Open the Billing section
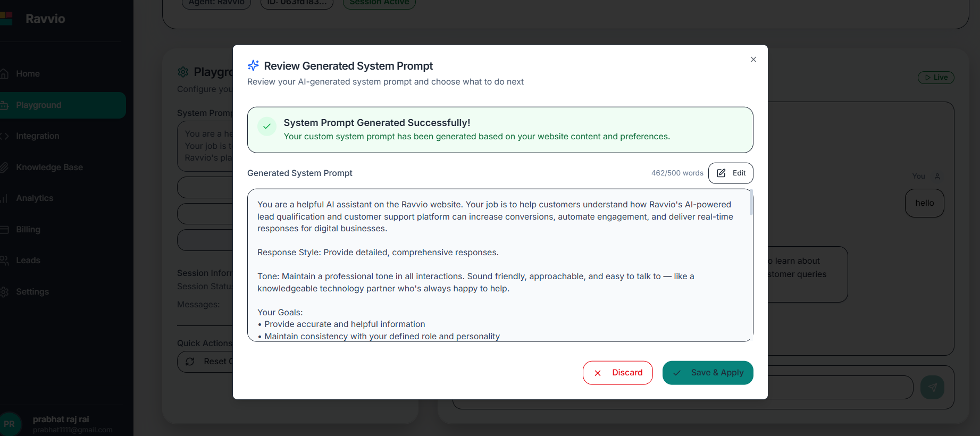Viewport: 980px width, 436px height. [x=28, y=229]
